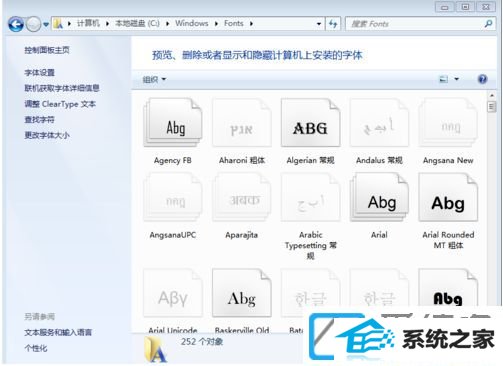
Task: Expand the chevron after Fonts breadcrumb
Action: tap(251, 24)
